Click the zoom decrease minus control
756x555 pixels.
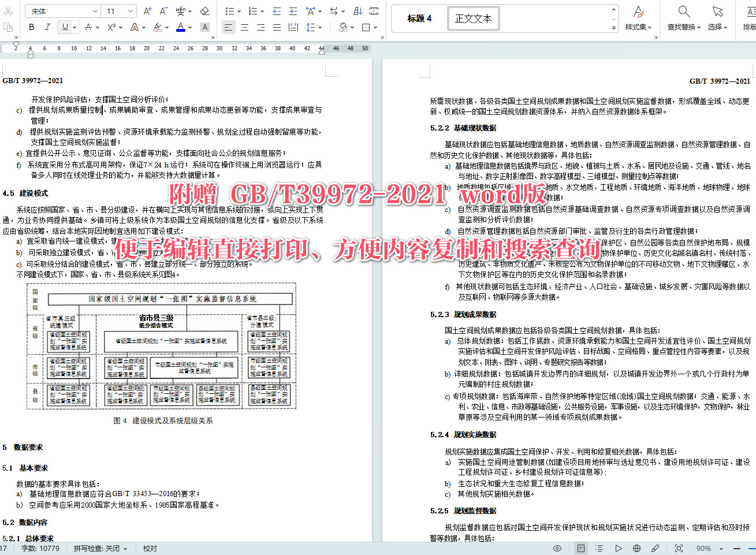[737, 547]
